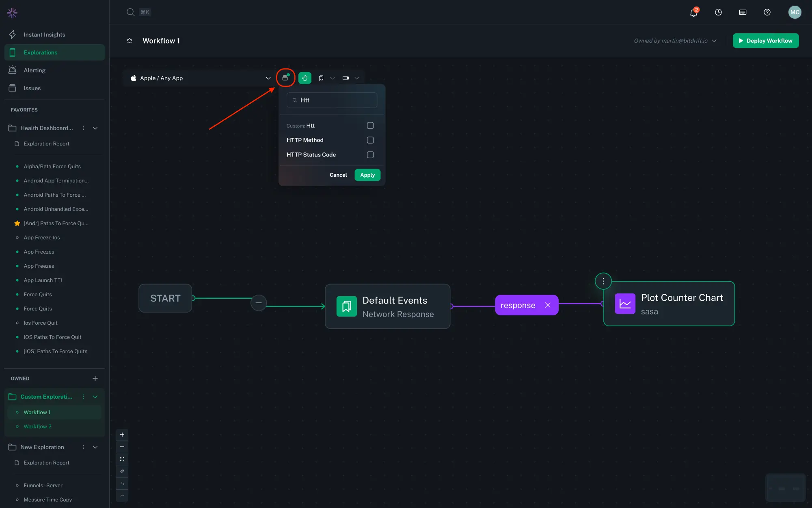Click the circled device filter icon
The height and width of the screenshot is (508, 812).
point(285,78)
